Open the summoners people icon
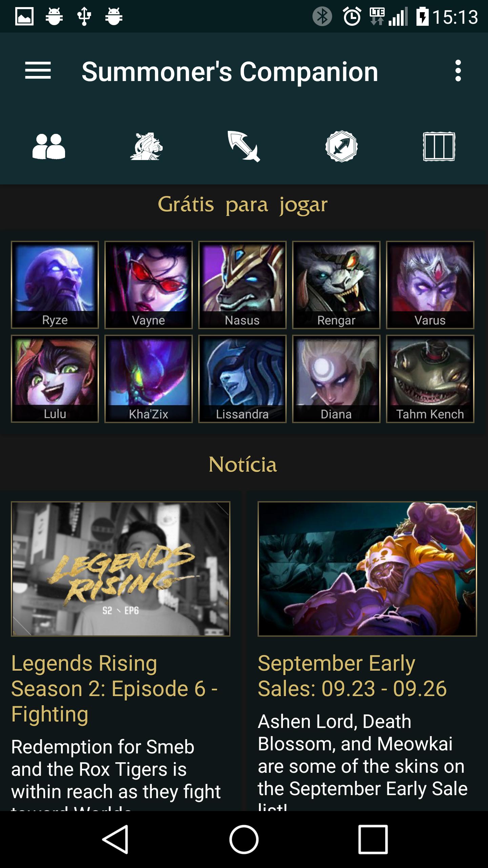Viewport: 488px width, 868px height. pyautogui.click(x=49, y=146)
